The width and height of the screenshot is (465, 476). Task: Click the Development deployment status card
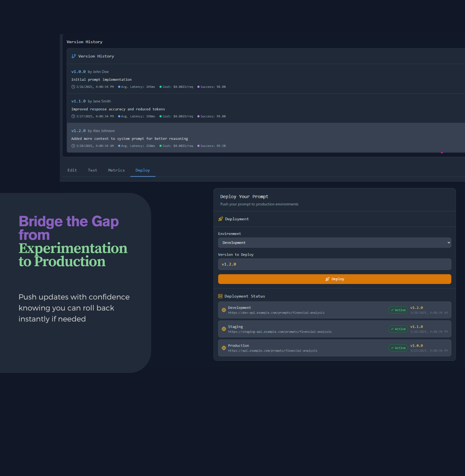point(335,310)
